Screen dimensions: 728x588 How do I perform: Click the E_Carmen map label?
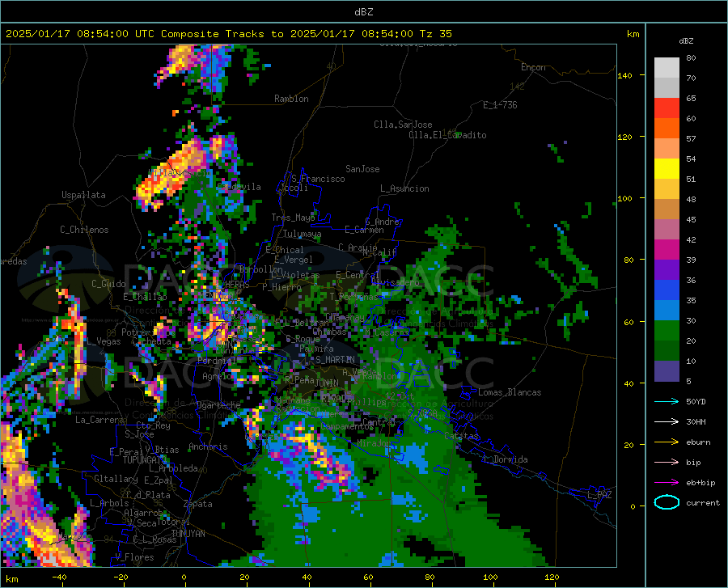click(x=364, y=230)
